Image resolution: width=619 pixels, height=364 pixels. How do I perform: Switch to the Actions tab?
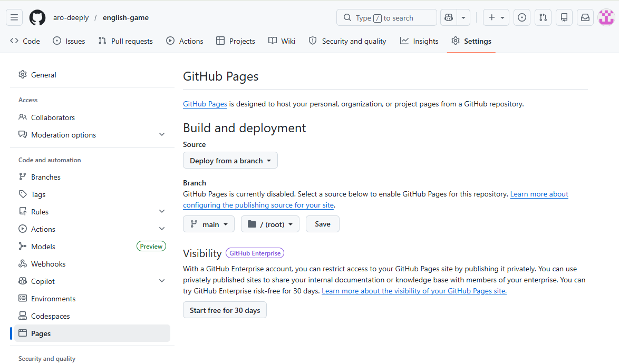pos(185,41)
